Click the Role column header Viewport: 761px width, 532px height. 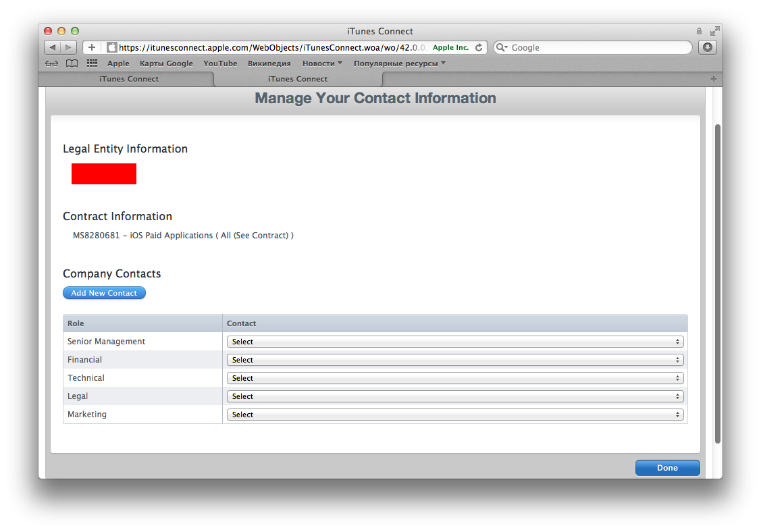142,323
